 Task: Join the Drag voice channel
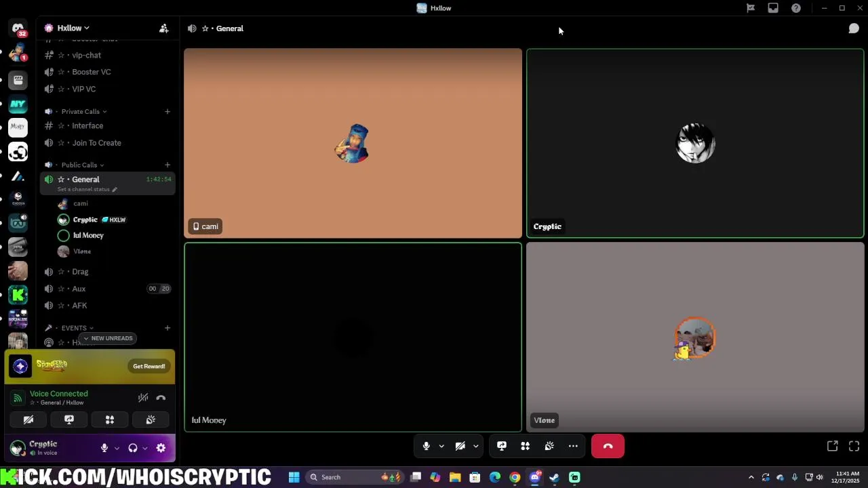coord(107,272)
